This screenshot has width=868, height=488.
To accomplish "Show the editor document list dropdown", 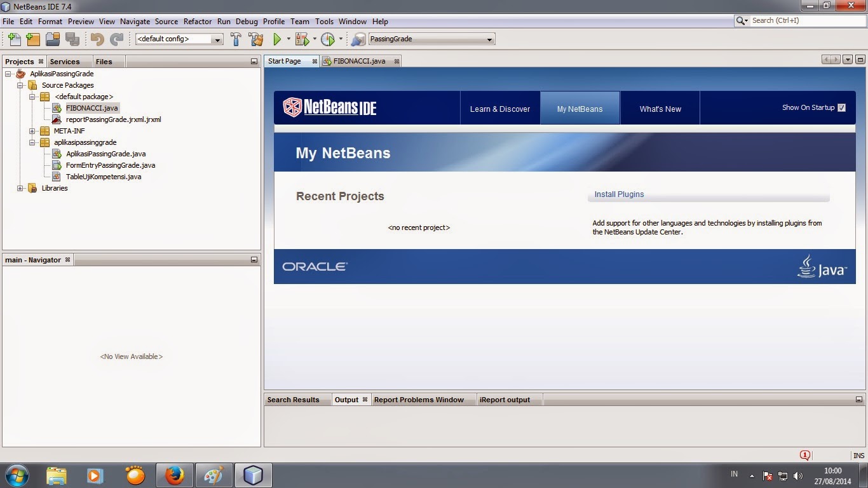I will 848,60.
